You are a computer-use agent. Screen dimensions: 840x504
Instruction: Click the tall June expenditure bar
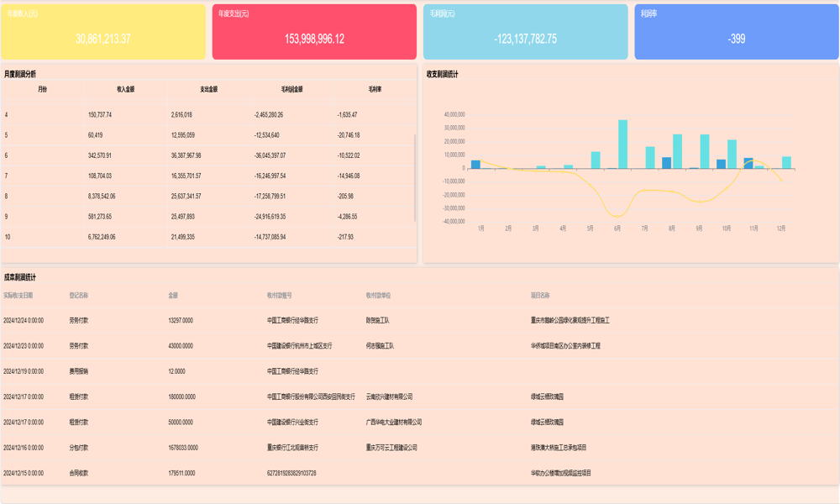click(x=622, y=143)
